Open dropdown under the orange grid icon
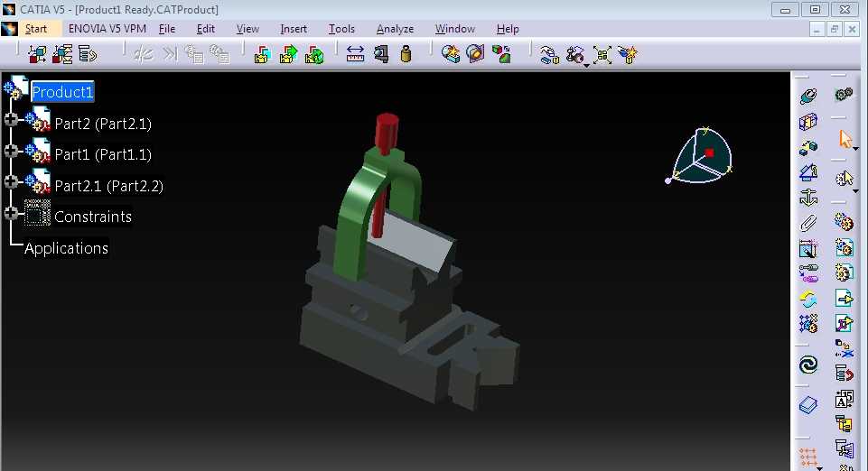The width and height of the screenshot is (868, 471). pos(820,468)
